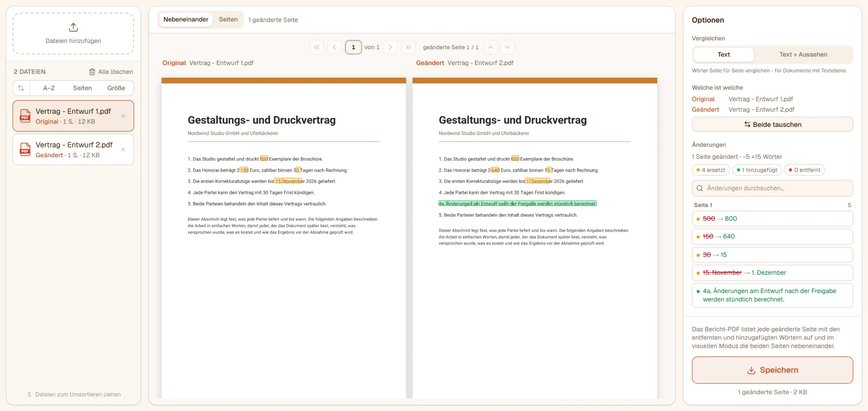Screen dimensions: 868x411
Task: Click Alle löschen
Action: point(111,72)
